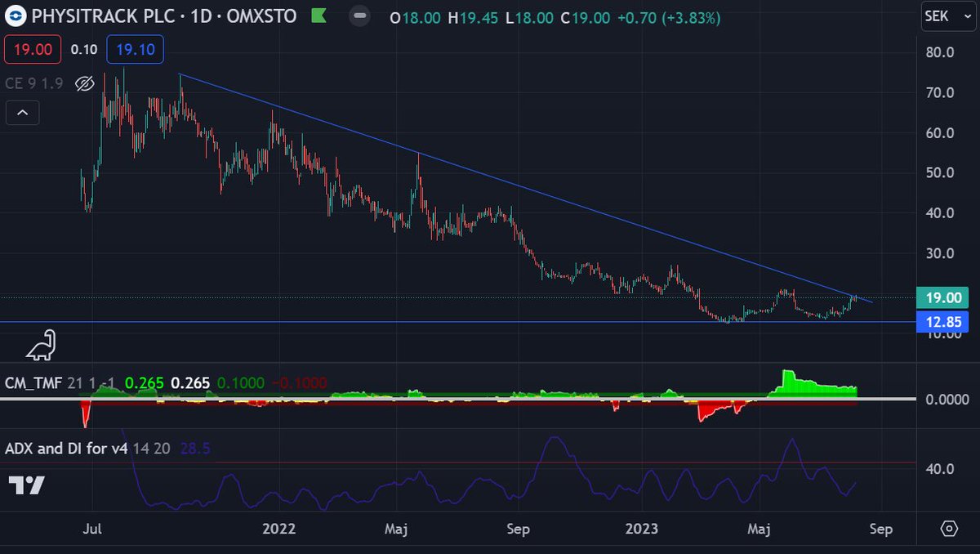Select the ADX and DI for v4 legend
Image resolution: width=980 pixels, height=554 pixels.
click(66, 448)
